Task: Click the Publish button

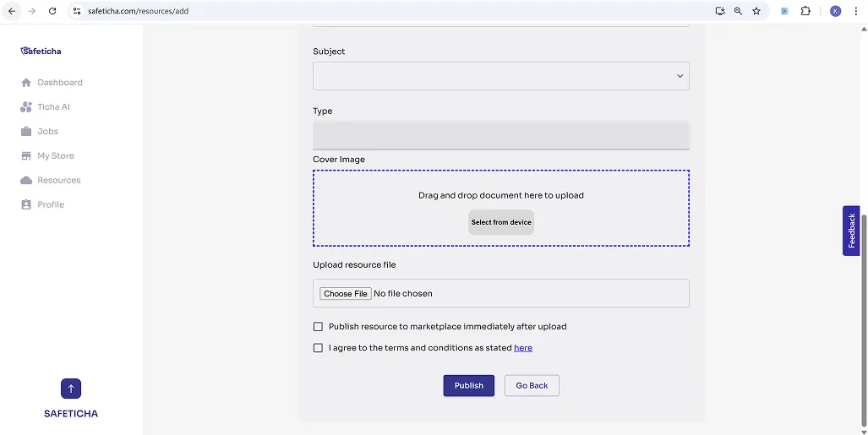Action: tap(469, 386)
